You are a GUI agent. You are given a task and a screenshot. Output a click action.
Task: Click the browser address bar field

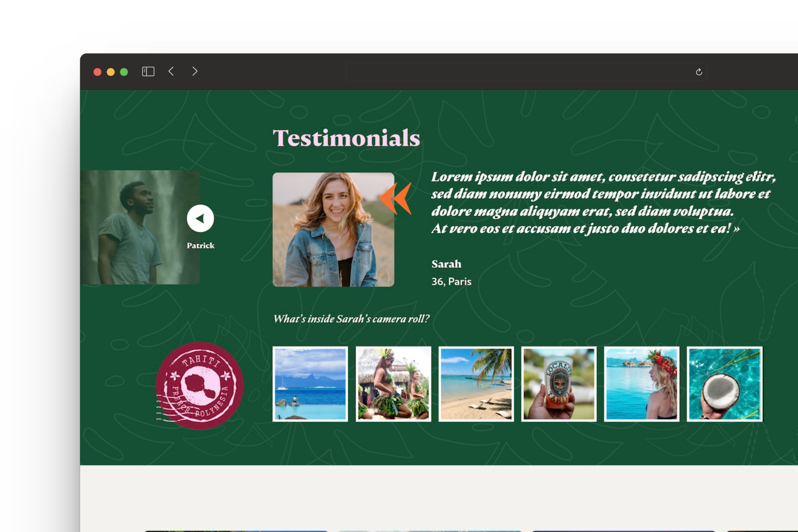coord(519,72)
